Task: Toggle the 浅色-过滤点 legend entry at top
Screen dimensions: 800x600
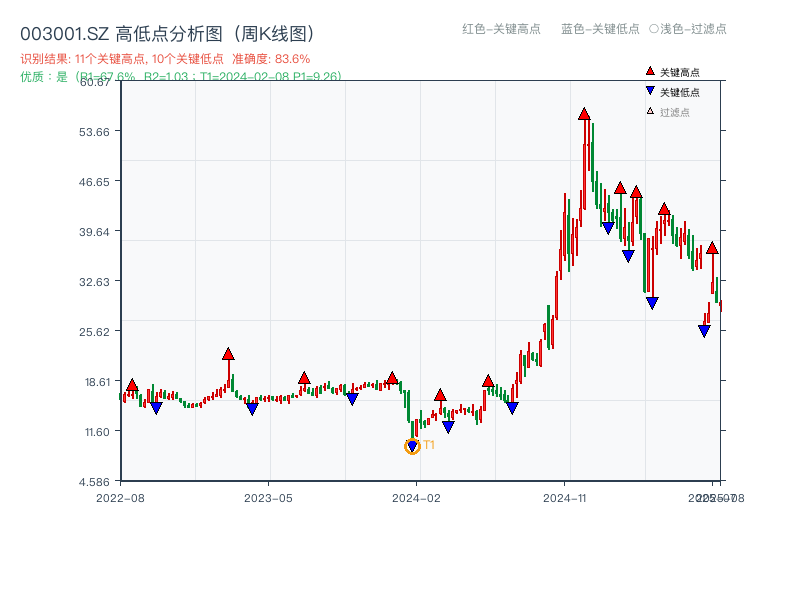Action: (688, 29)
